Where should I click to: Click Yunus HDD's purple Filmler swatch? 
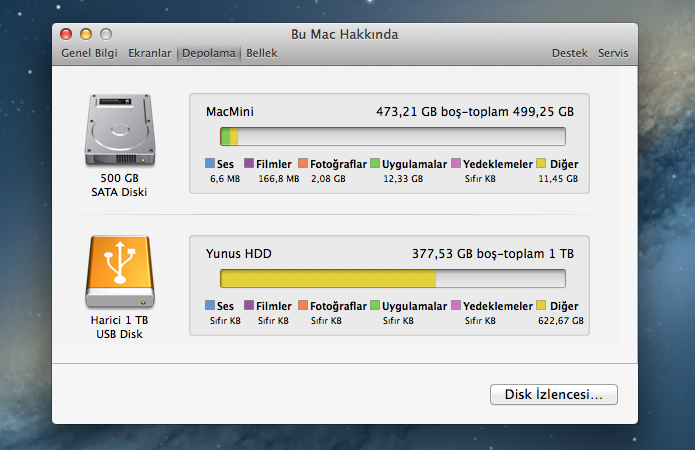(249, 305)
